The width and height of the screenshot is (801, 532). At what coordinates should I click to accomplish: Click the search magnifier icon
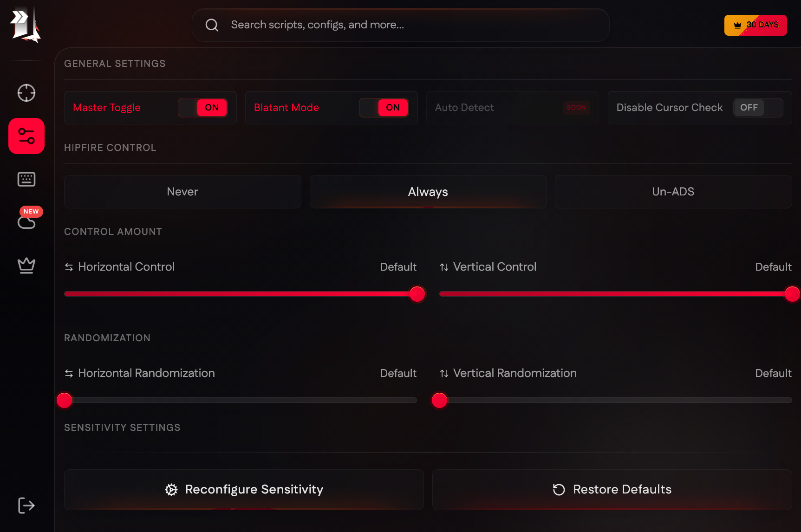pyautogui.click(x=212, y=25)
